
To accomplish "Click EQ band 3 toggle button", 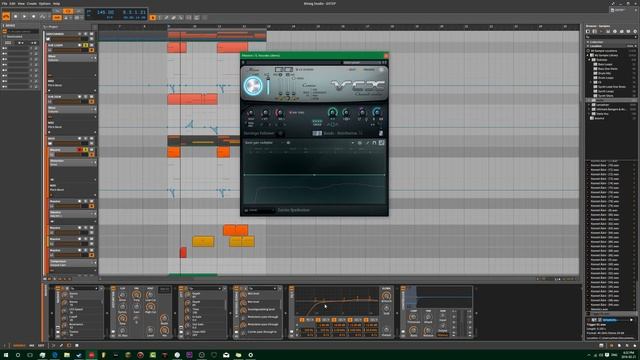I will tap(334, 320).
